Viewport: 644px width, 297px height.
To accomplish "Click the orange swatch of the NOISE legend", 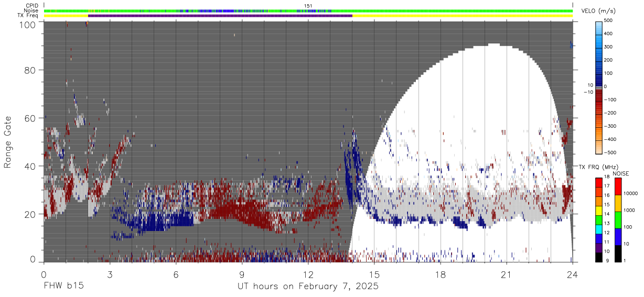I will click(x=617, y=203).
